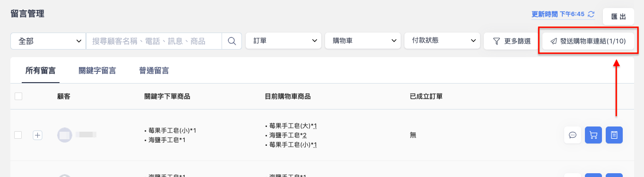Expand first customer row with plus icon

38,135
